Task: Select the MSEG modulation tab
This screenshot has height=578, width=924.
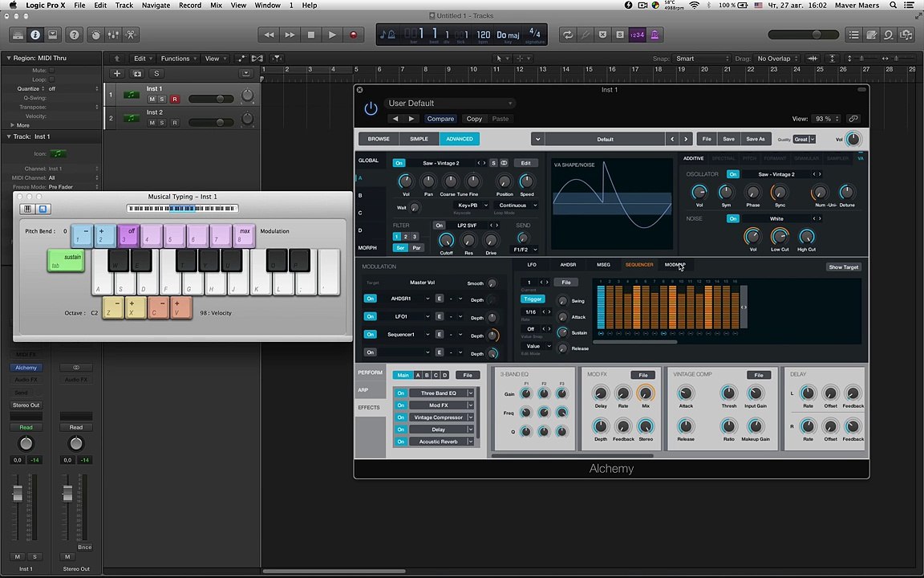Action: pyautogui.click(x=603, y=265)
